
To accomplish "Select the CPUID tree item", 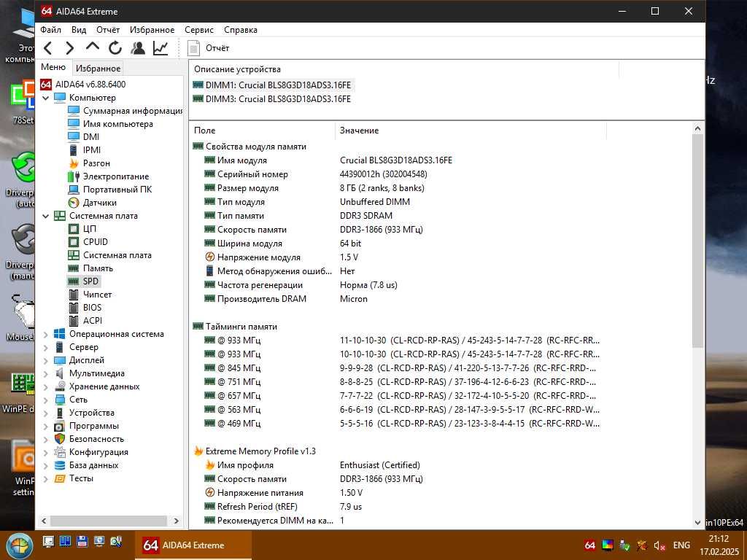I will [88, 242].
